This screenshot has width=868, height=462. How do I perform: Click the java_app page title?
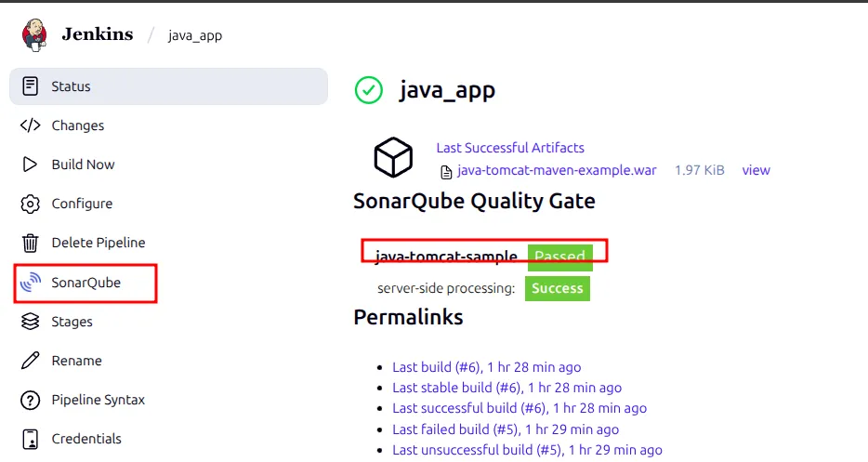click(447, 90)
